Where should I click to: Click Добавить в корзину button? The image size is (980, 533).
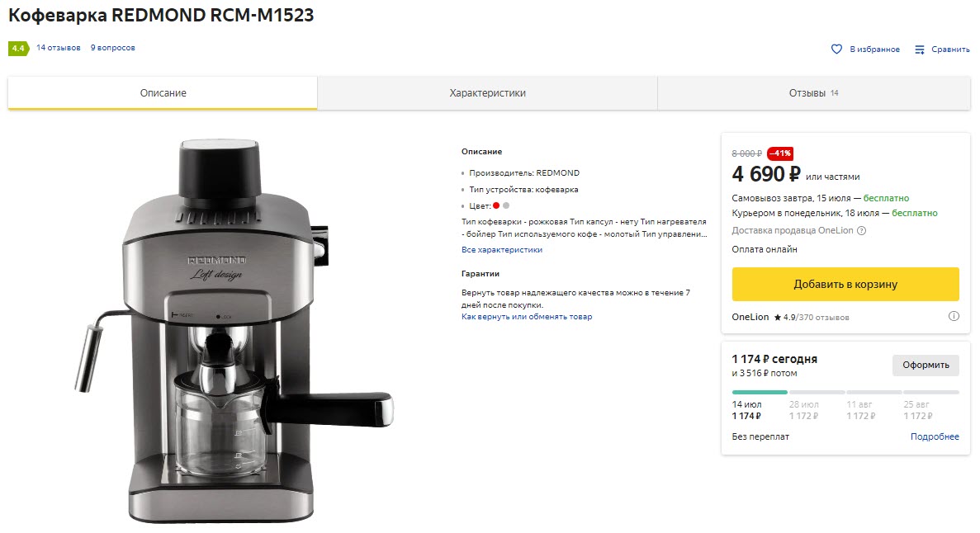(x=845, y=284)
